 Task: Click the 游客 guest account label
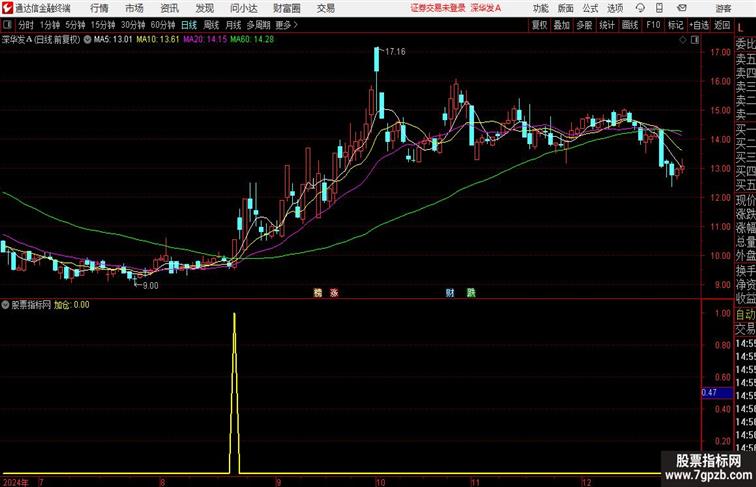click(x=723, y=8)
